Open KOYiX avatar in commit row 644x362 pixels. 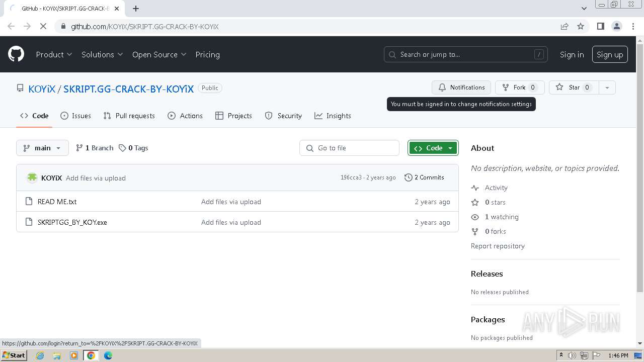pyautogui.click(x=32, y=177)
